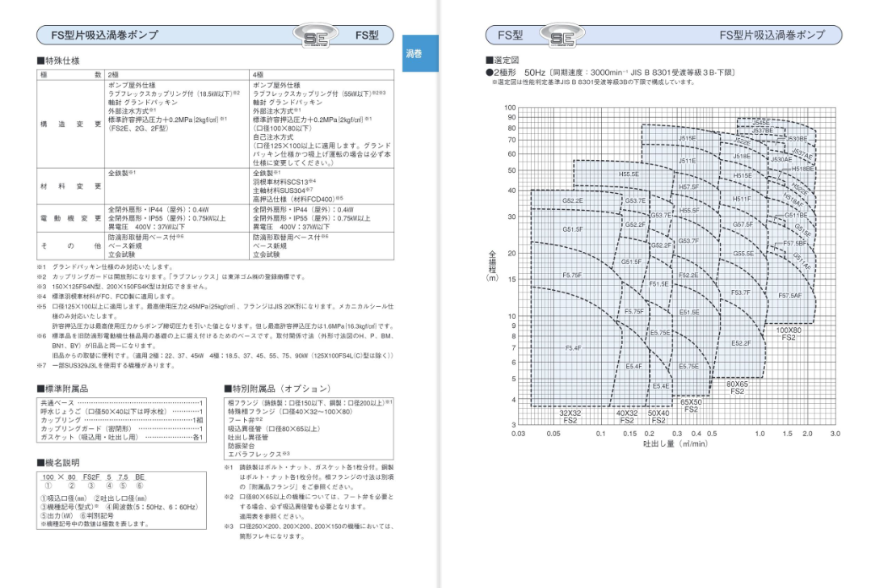The height and width of the screenshot is (588, 871).
Task: Click the 2極形 50Hz chart subtitle
Action: pyautogui.click(x=611, y=73)
